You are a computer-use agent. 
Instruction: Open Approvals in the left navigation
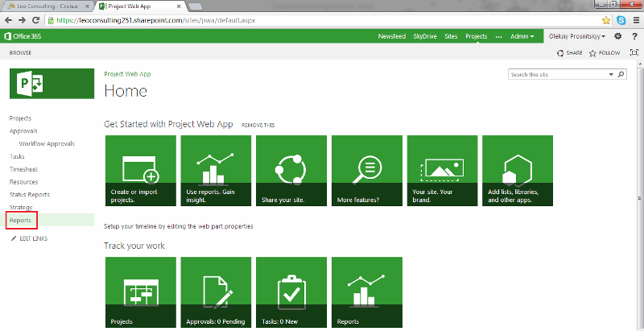pos(23,131)
